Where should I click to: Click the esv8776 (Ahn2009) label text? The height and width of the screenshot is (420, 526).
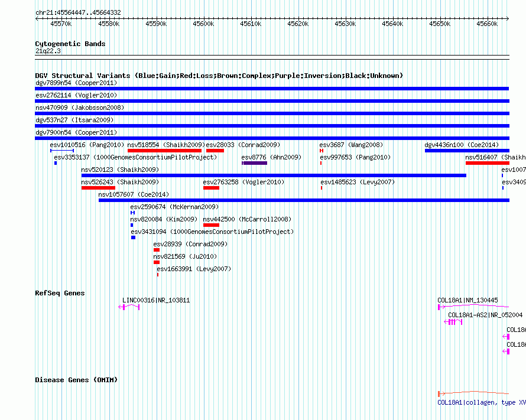(271, 157)
